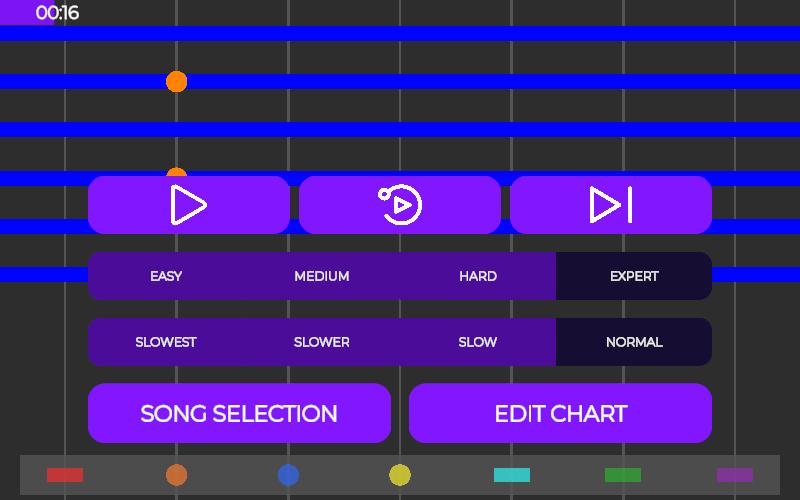
Task: Tap the orange circle drum pad
Action: click(177, 475)
